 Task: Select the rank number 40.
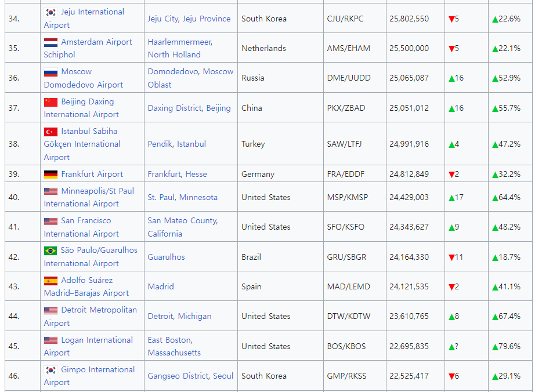coord(14,197)
